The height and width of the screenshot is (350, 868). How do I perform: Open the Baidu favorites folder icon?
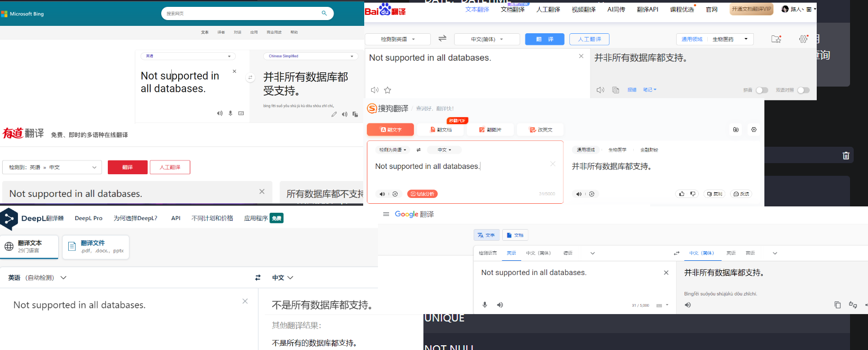[776, 39]
